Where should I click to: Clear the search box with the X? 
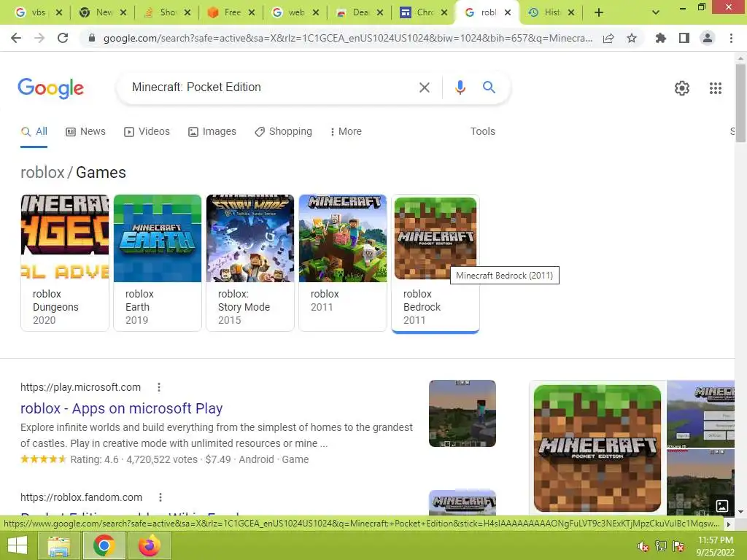tap(425, 87)
